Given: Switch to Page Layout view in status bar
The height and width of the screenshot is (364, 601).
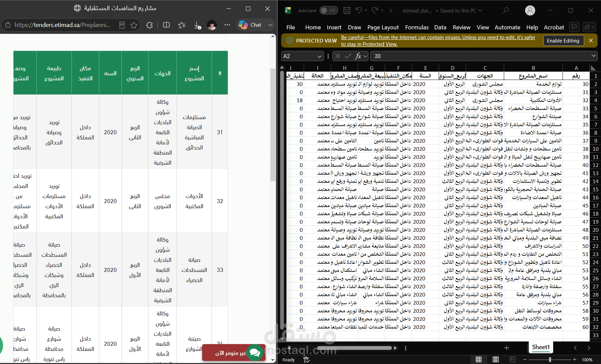Looking at the screenshot, I should click(x=495, y=360).
